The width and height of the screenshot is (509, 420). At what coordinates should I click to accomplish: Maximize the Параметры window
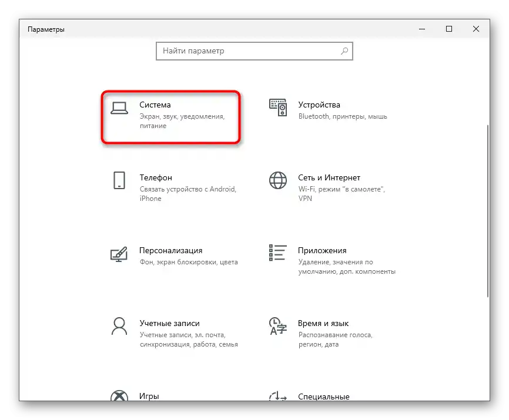449,29
